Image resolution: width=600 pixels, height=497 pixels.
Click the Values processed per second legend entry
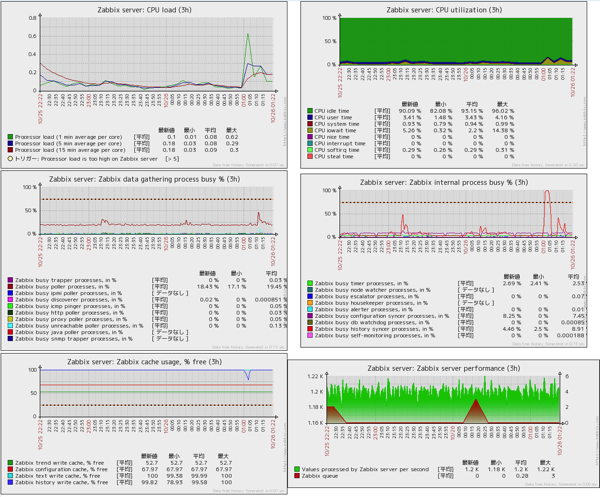365,469
